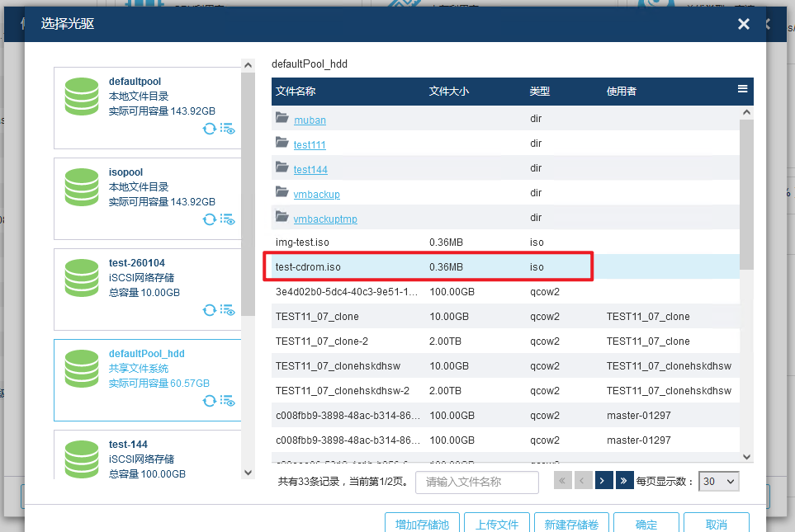The image size is (795, 532).
Task: Select the isopool database icon
Action: click(82, 187)
